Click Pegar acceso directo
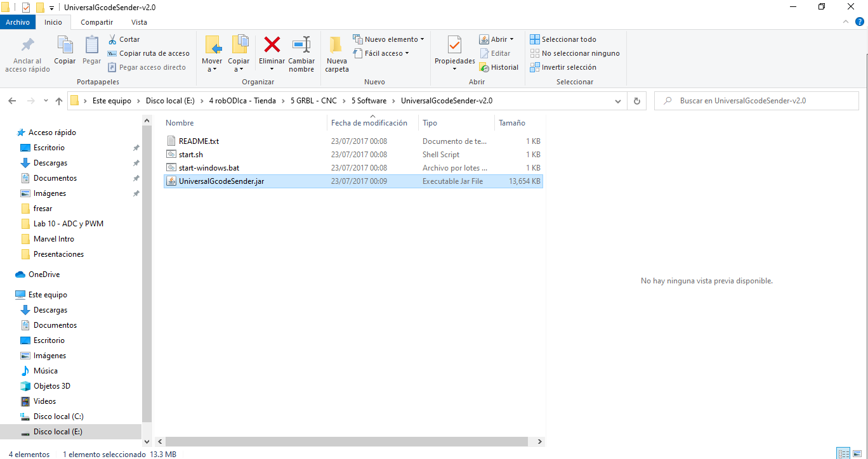Viewport: 868px width, 459px height. click(147, 67)
